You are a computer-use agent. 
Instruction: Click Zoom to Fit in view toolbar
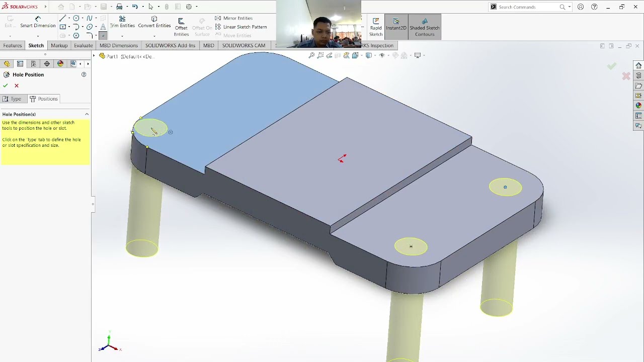point(311,55)
